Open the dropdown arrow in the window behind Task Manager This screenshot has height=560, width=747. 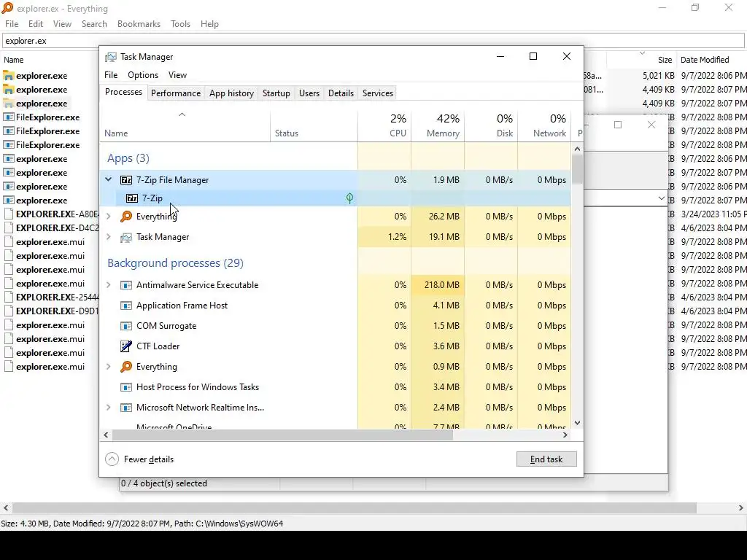[661, 198]
